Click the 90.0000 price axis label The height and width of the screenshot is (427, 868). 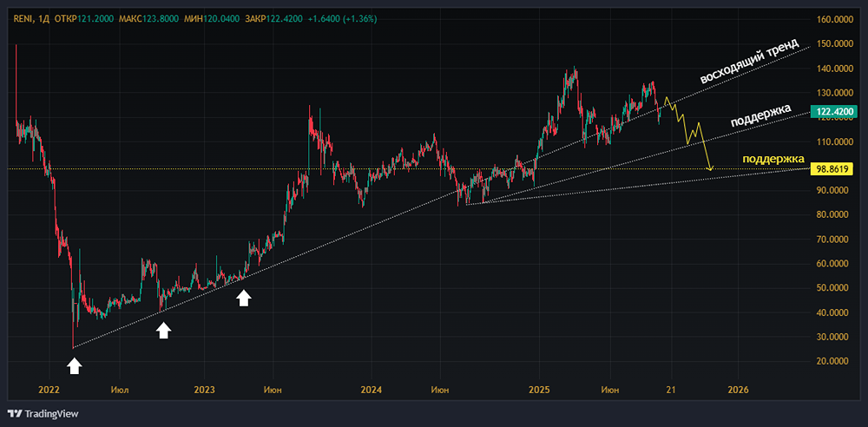click(x=832, y=191)
